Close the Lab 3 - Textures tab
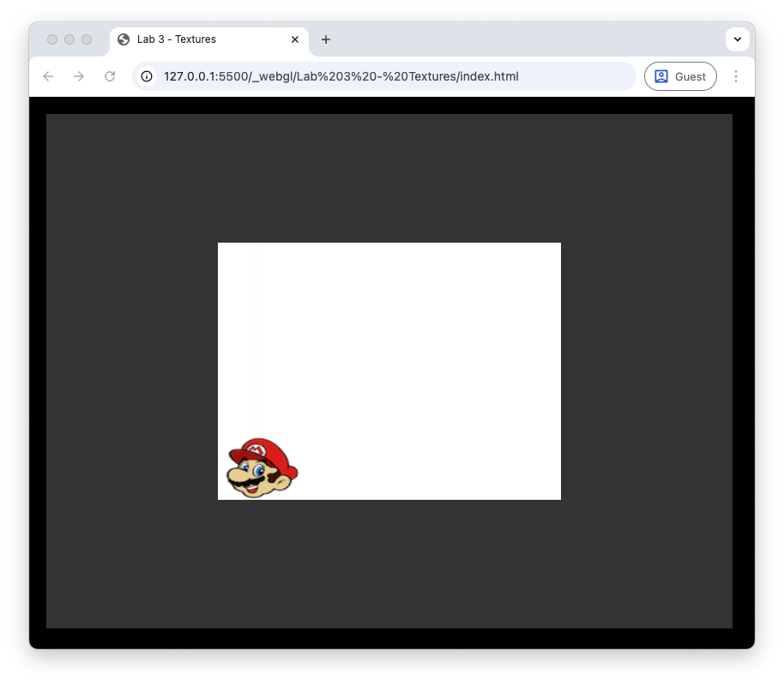 pyautogui.click(x=295, y=39)
